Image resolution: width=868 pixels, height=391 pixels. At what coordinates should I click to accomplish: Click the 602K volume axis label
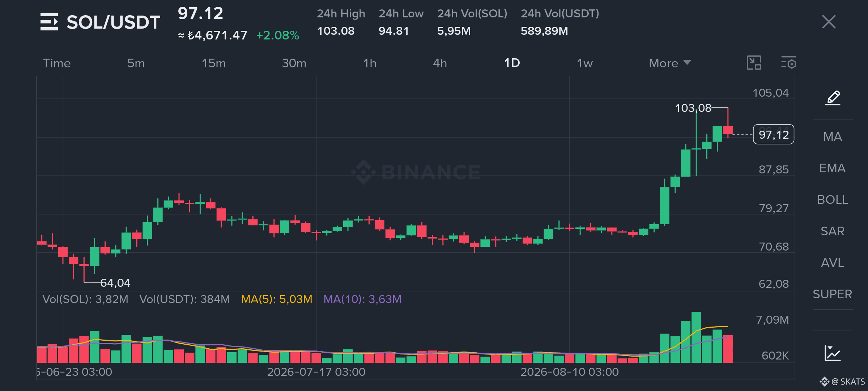[775, 356]
